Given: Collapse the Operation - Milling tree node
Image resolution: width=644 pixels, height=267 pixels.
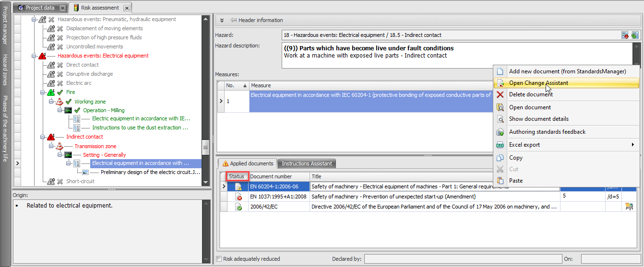Looking at the screenshot, I should 60,110.
